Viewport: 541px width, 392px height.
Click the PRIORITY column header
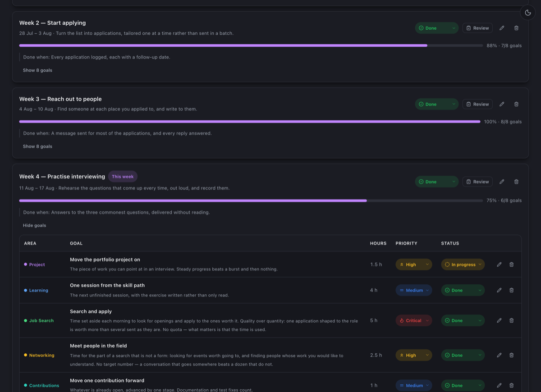click(x=407, y=243)
